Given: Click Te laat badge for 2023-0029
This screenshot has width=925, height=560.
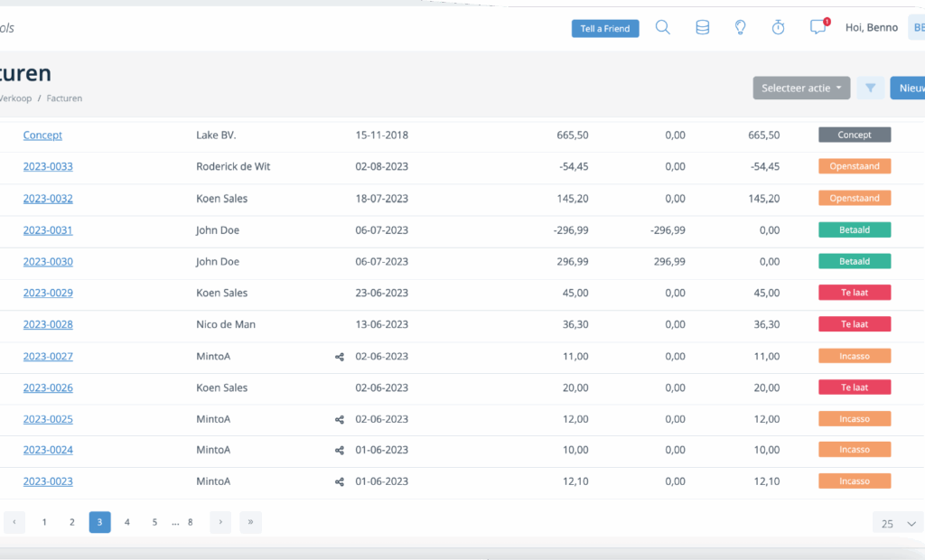Looking at the screenshot, I should point(855,293).
